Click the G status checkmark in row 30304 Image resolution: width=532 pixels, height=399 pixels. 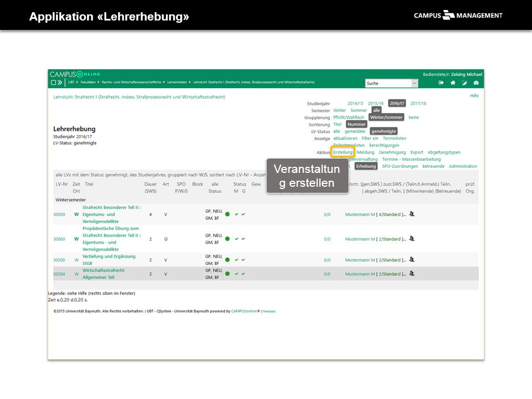click(x=243, y=274)
